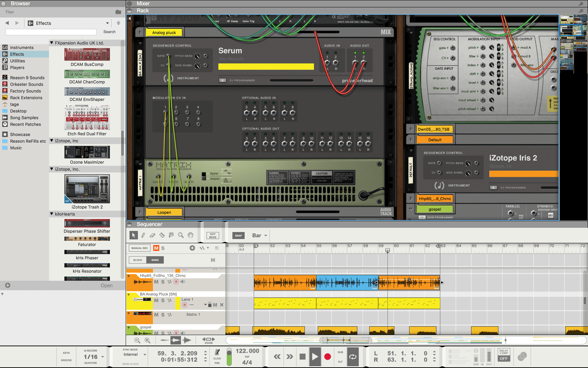Click the Effects category icon in the browser sidebar
588x368 pixels.
coord(5,54)
